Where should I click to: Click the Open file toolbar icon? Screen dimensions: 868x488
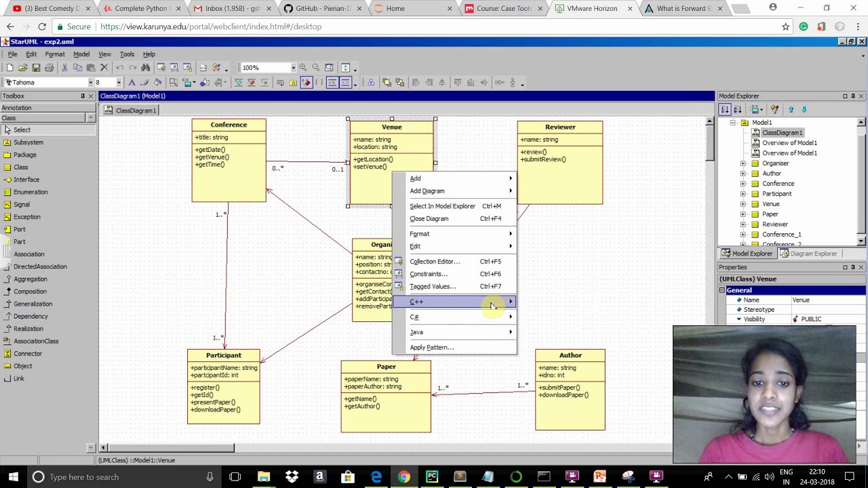23,68
